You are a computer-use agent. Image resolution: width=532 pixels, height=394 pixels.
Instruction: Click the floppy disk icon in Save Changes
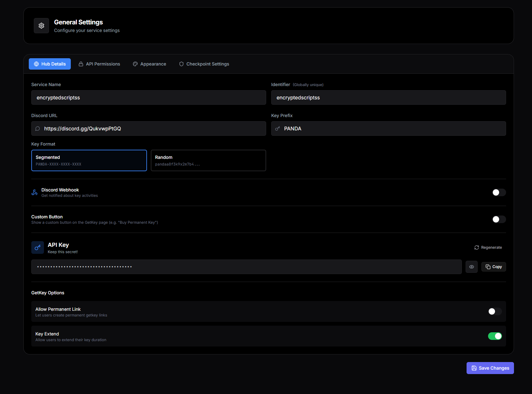coord(474,368)
